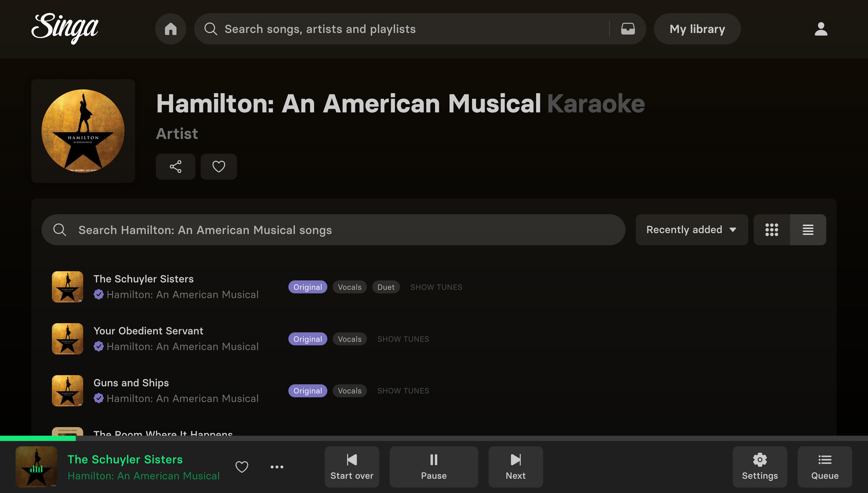
Task: Favorite the Hamilton artist with heart icon
Action: [x=219, y=167]
